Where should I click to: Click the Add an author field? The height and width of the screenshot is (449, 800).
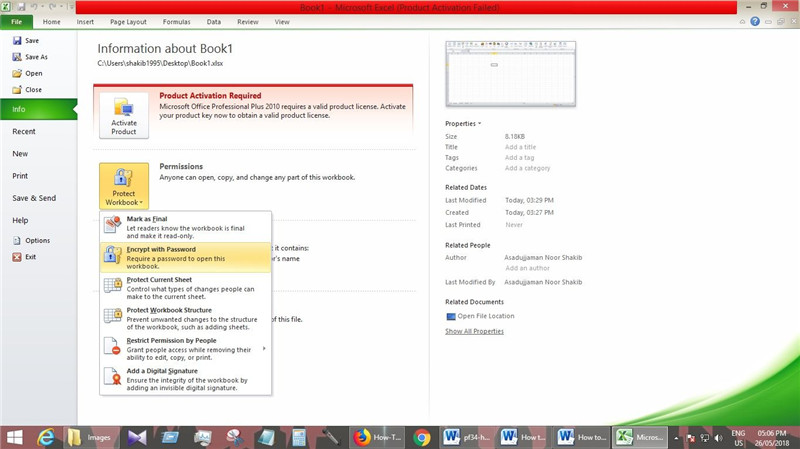coord(528,268)
